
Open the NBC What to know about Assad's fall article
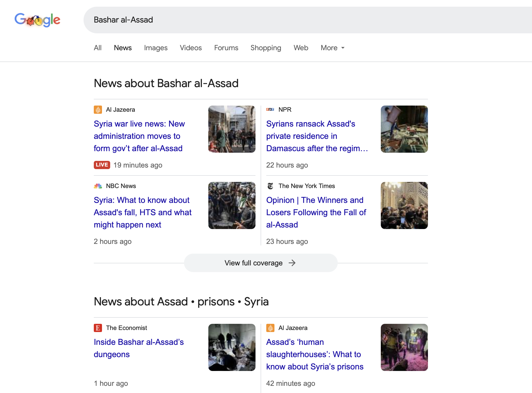[142, 212]
